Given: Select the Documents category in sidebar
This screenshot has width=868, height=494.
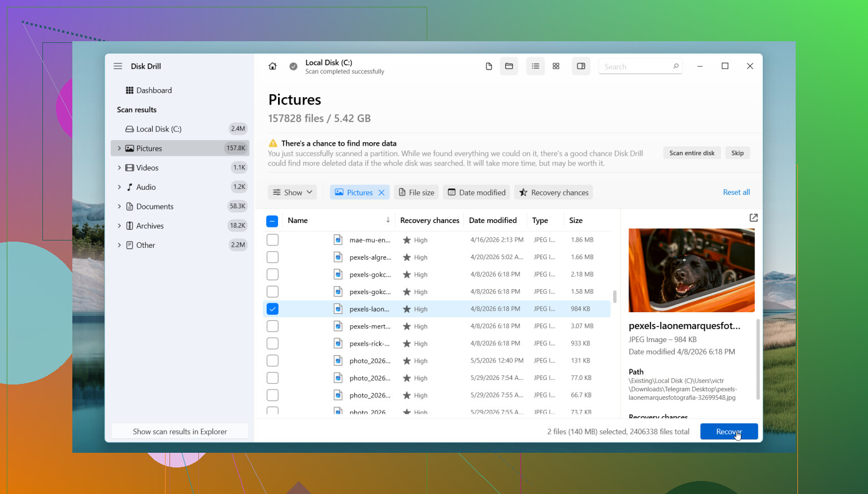Looking at the screenshot, I should [x=180, y=206].
